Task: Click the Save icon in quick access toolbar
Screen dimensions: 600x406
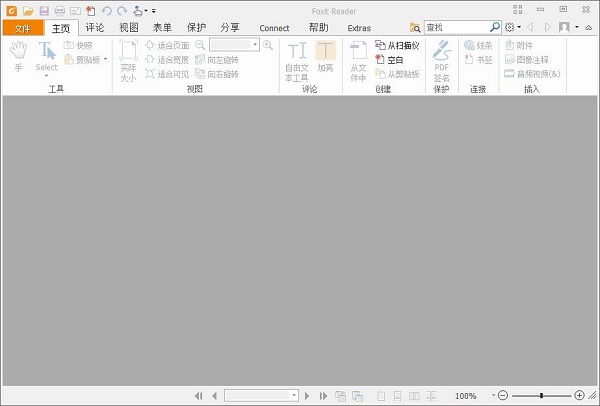Action: click(44, 11)
